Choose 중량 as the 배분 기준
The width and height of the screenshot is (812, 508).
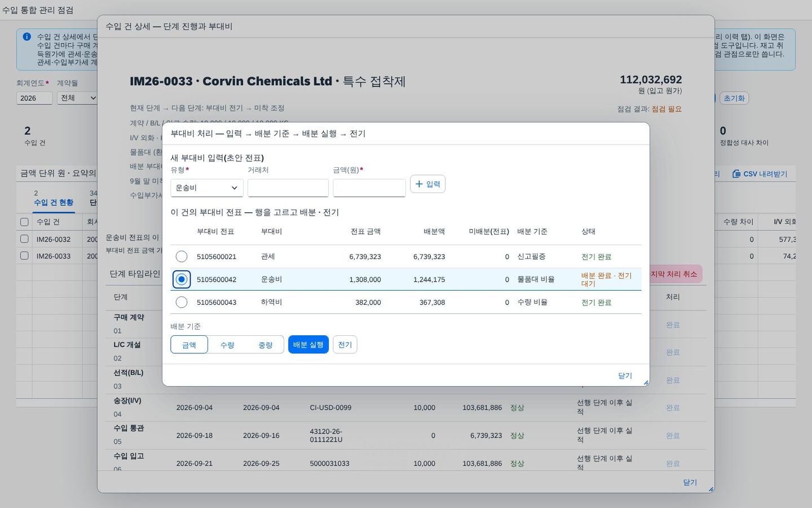[x=265, y=345]
